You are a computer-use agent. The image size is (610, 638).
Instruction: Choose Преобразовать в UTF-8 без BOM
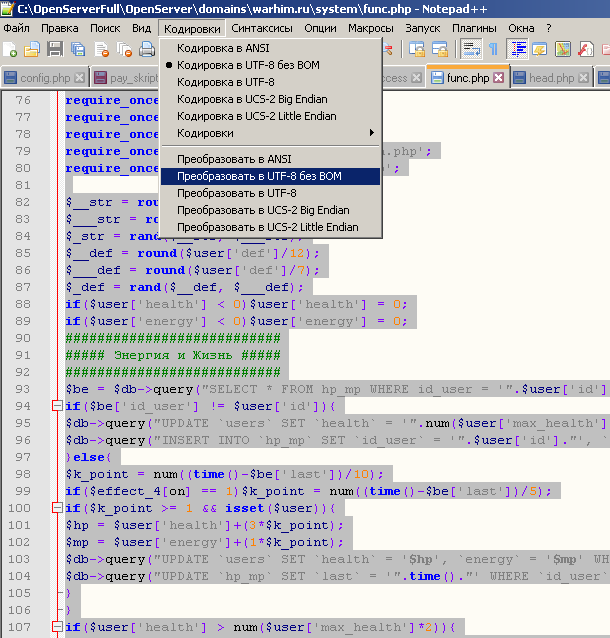coord(259,176)
